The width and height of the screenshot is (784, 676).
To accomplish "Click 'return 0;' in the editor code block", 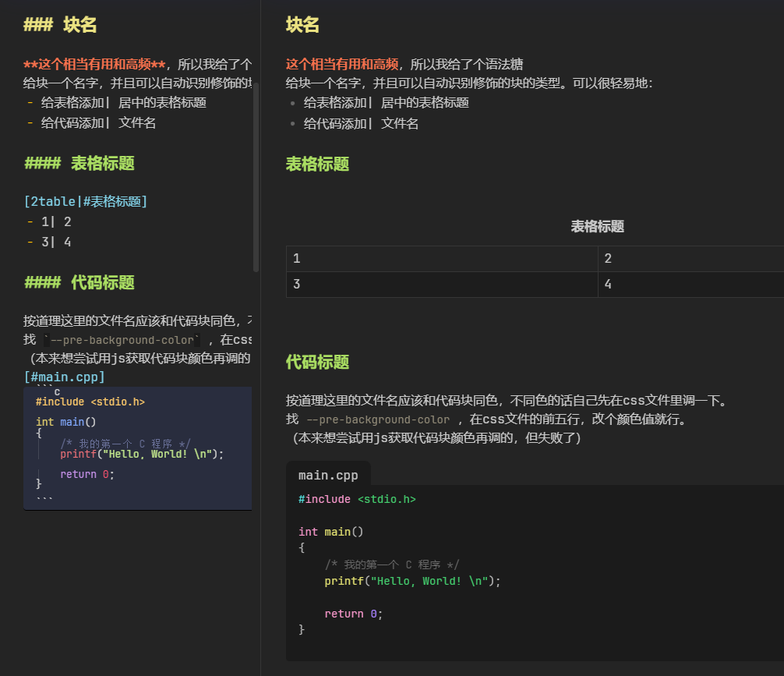I will click(87, 474).
